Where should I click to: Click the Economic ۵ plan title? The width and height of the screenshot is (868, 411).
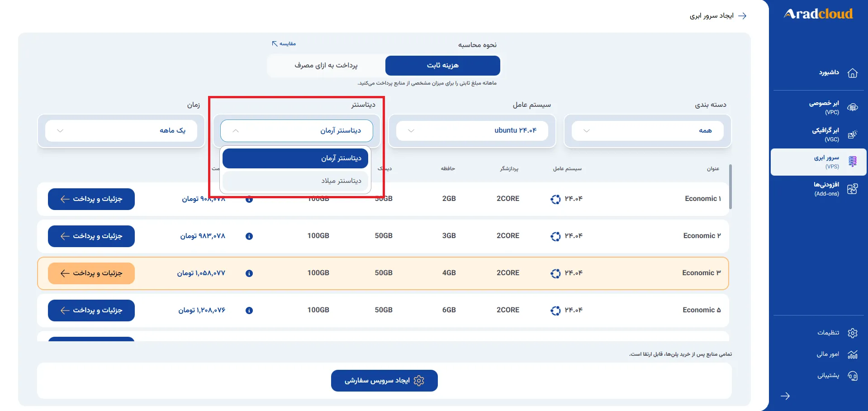point(702,310)
